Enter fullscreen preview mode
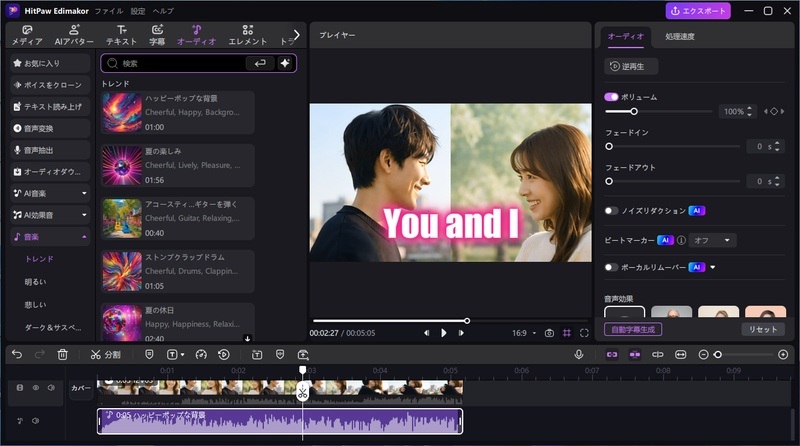Viewport: 800px width, 446px height. pos(584,333)
